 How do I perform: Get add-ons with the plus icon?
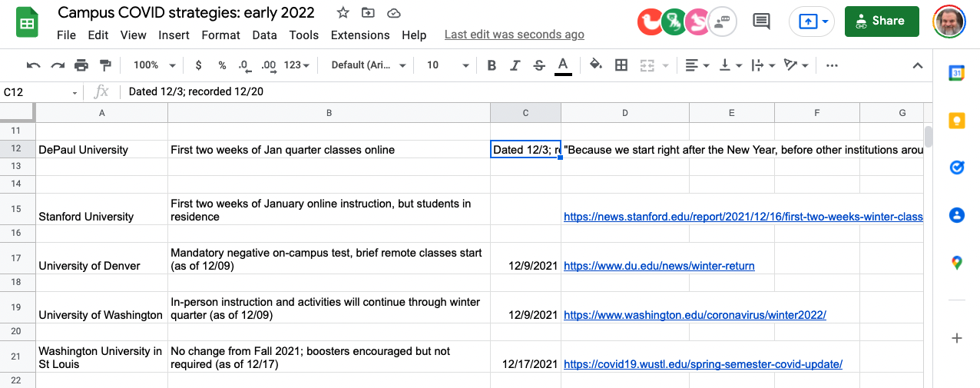pyautogui.click(x=956, y=338)
